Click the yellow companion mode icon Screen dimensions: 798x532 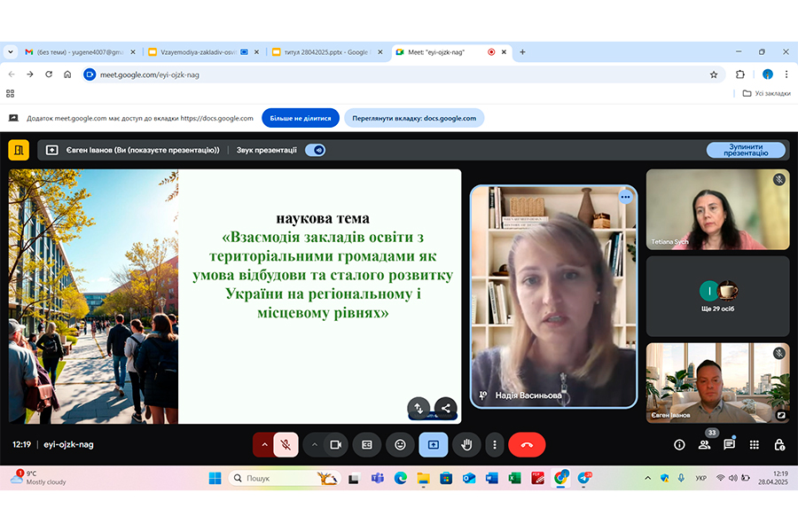pos(19,150)
